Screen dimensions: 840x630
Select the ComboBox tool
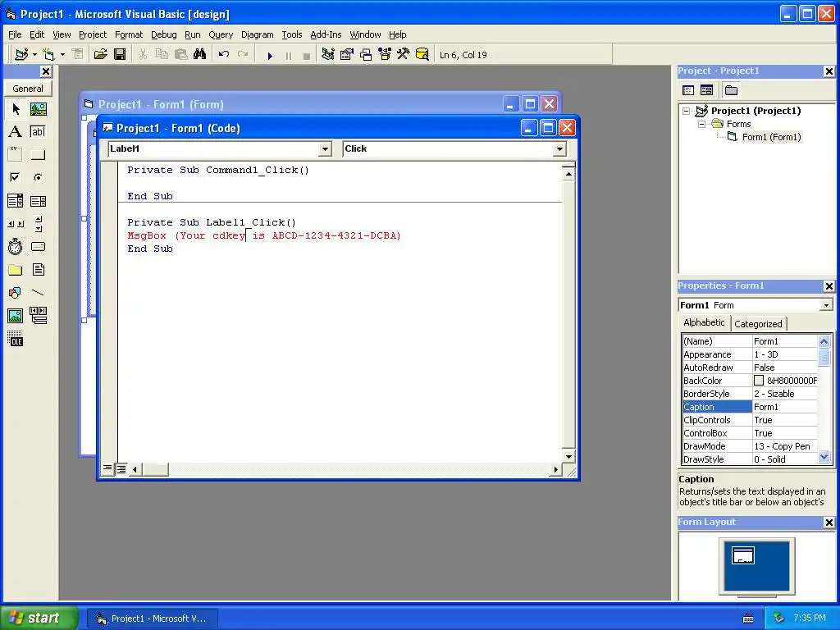(x=16, y=201)
